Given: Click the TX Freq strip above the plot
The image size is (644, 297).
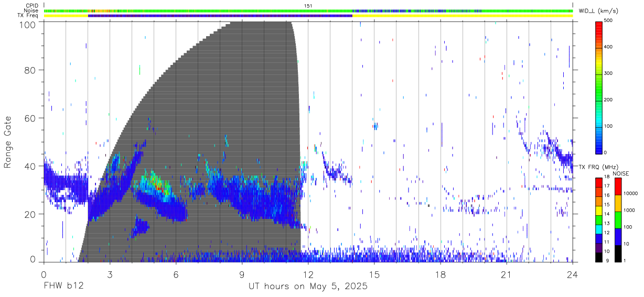Looking at the screenshot, I should (x=308, y=16).
